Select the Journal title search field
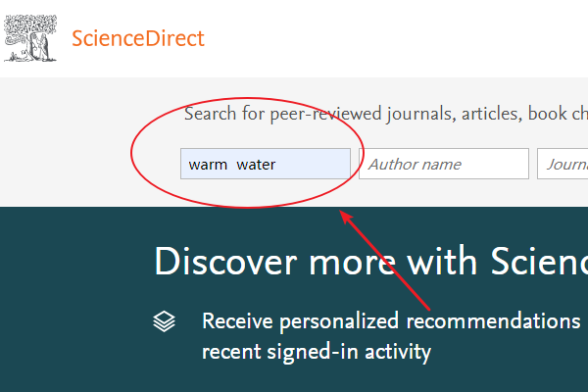The width and height of the screenshot is (588, 392). pyautogui.click(x=563, y=164)
